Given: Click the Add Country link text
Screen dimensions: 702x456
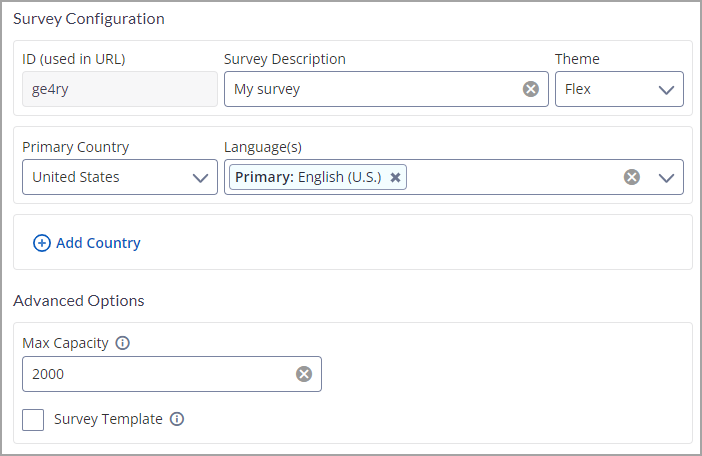Looking at the screenshot, I should (98, 243).
